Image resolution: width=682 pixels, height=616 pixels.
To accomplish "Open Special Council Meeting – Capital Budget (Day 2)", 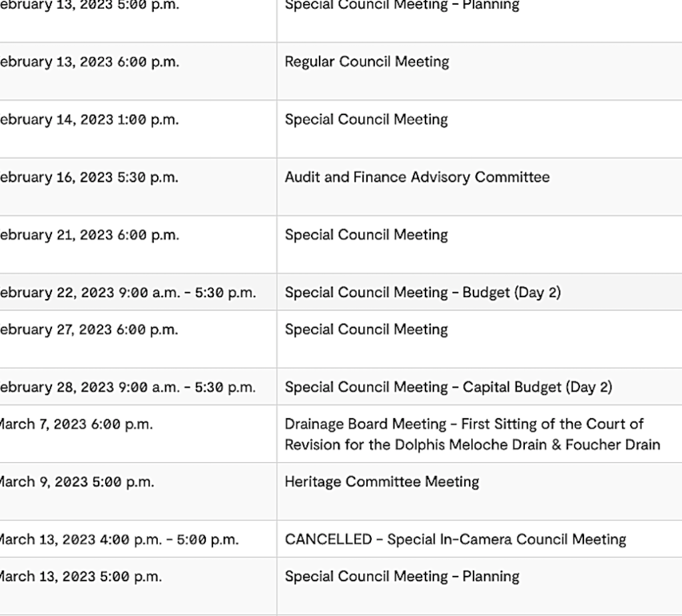I will tap(448, 387).
